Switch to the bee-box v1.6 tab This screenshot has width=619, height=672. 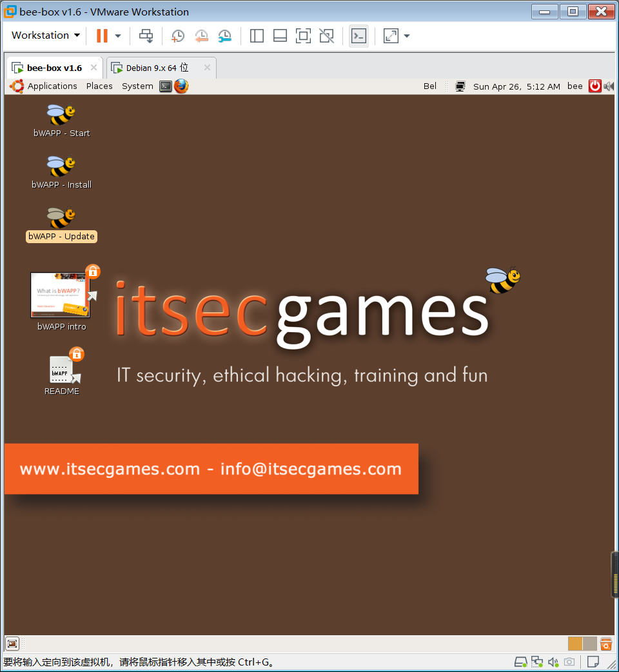click(x=54, y=68)
